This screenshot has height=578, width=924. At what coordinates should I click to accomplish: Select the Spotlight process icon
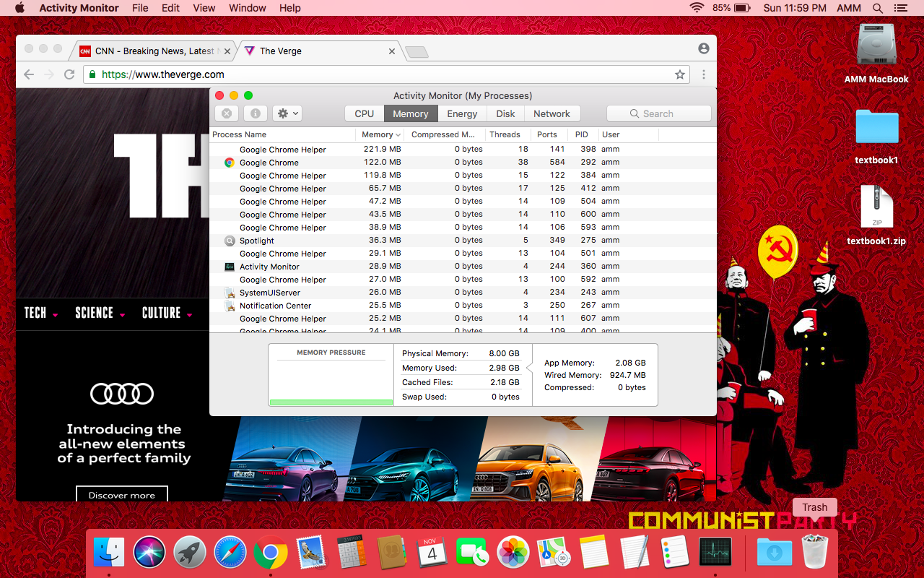point(230,241)
